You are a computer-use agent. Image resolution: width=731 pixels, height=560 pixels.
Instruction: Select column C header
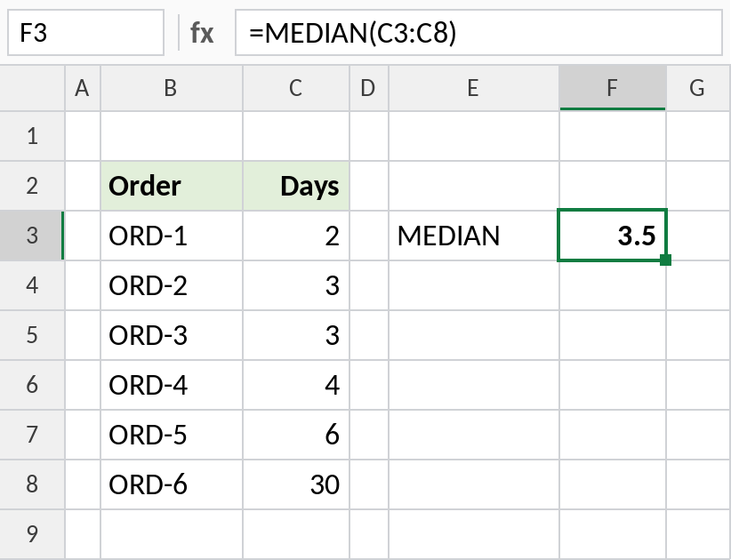point(296,88)
